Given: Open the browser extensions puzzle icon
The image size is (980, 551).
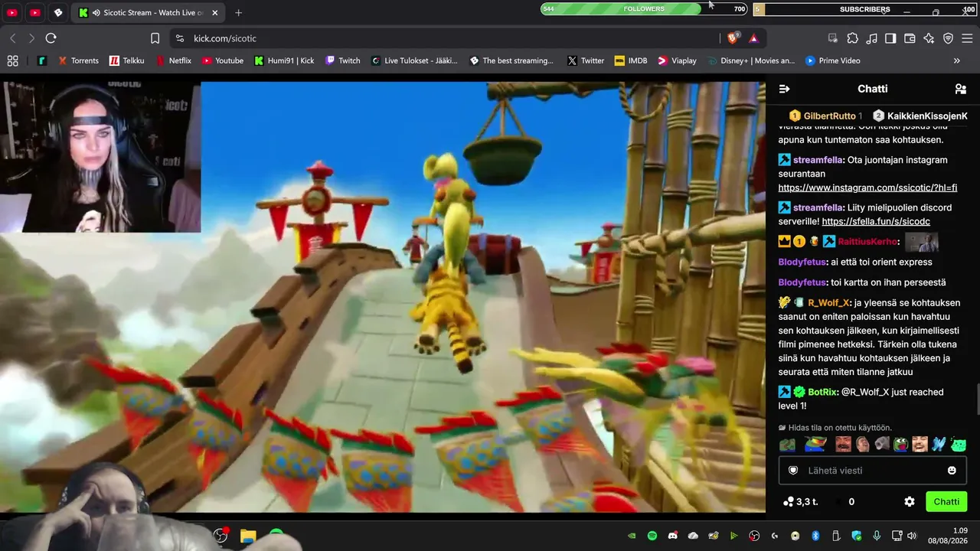Looking at the screenshot, I should [852, 38].
